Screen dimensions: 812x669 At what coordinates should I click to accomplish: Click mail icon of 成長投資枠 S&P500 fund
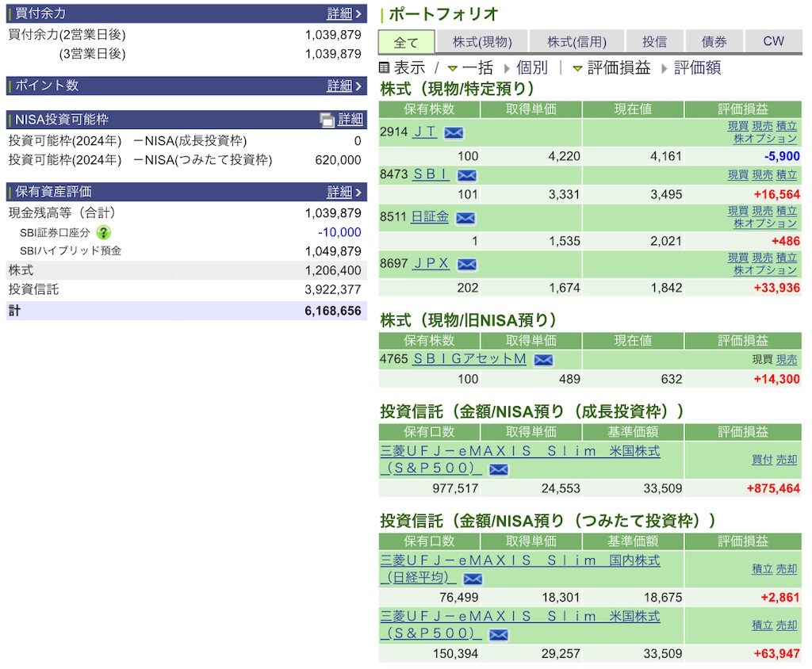pyautogui.click(x=499, y=469)
